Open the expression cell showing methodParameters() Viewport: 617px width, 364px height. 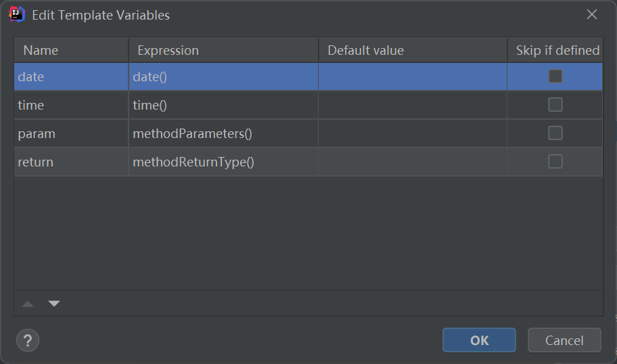point(223,133)
